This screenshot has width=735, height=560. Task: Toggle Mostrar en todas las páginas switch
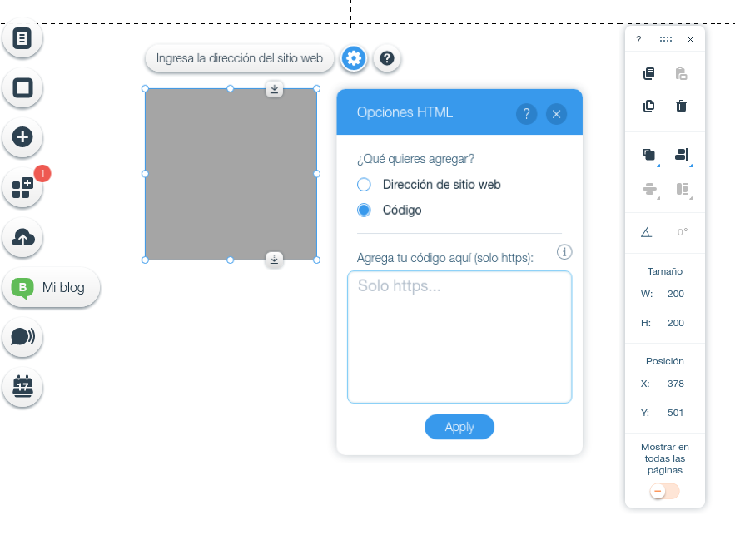click(x=664, y=492)
